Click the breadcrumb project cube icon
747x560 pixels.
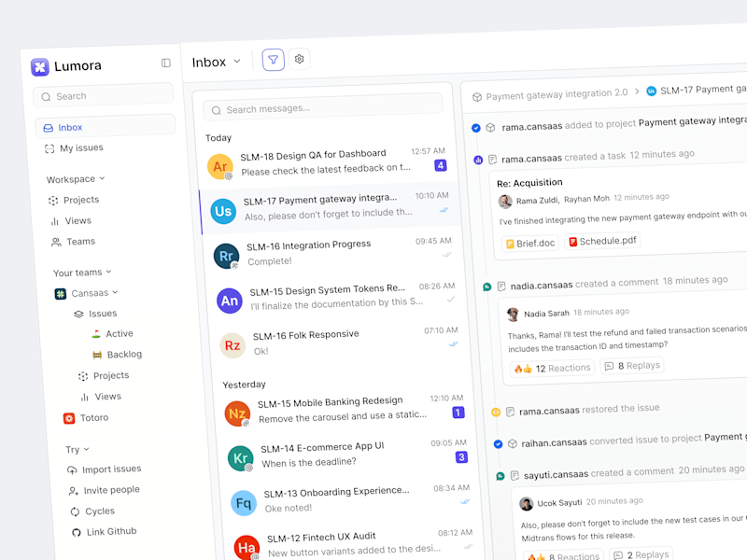pos(477,97)
